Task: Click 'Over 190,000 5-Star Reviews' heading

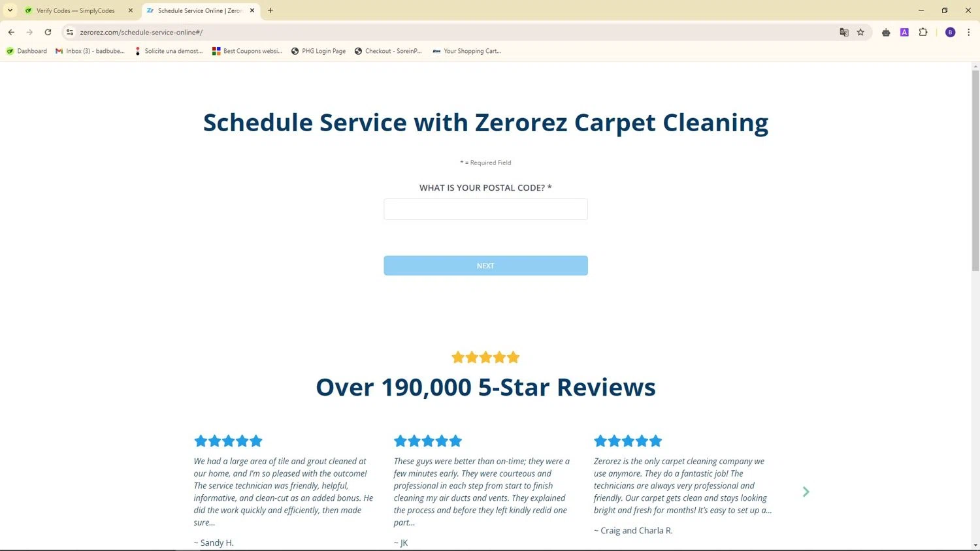Action: (485, 387)
